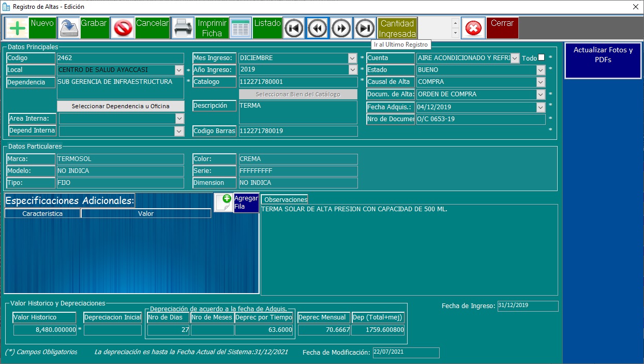
Task: Click the Codigo Barras field
Action: click(298, 131)
